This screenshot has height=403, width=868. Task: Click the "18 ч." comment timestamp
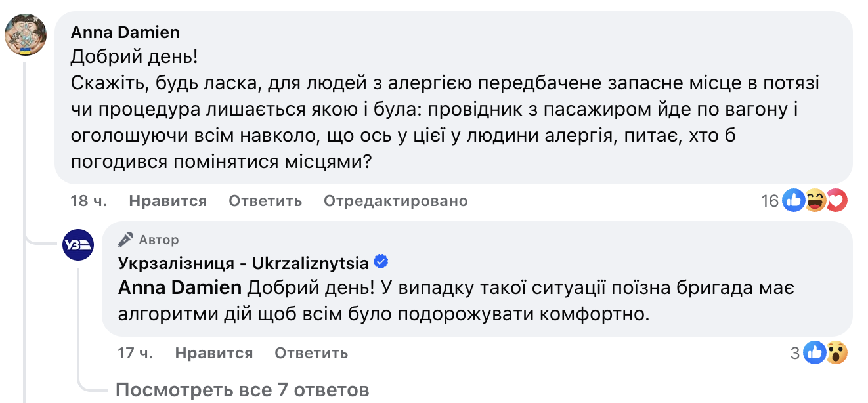point(89,201)
